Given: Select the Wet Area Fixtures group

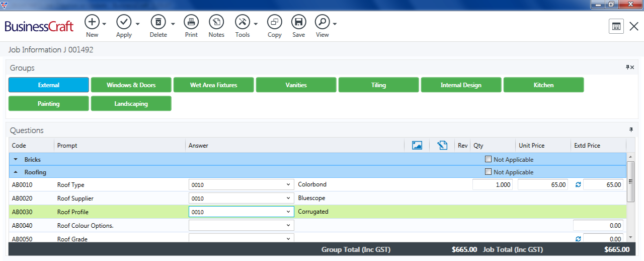Looking at the screenshot, I should [214, 85].
